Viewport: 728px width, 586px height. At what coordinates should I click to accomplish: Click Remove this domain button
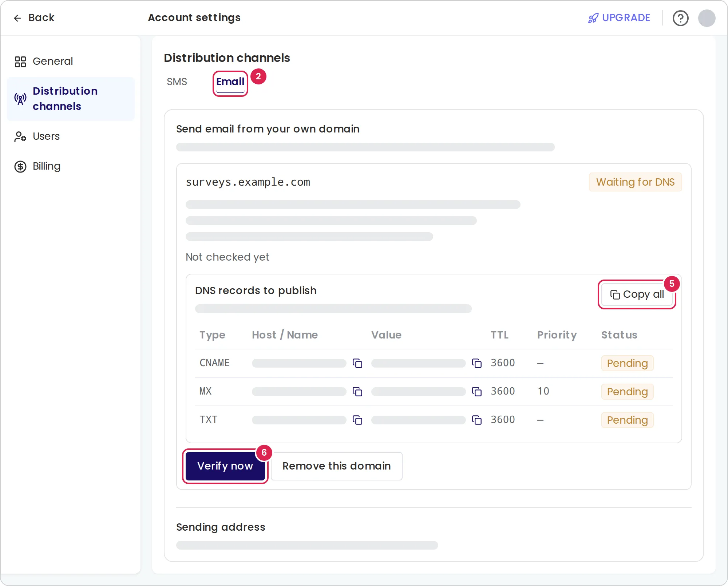tap(336, 466)
